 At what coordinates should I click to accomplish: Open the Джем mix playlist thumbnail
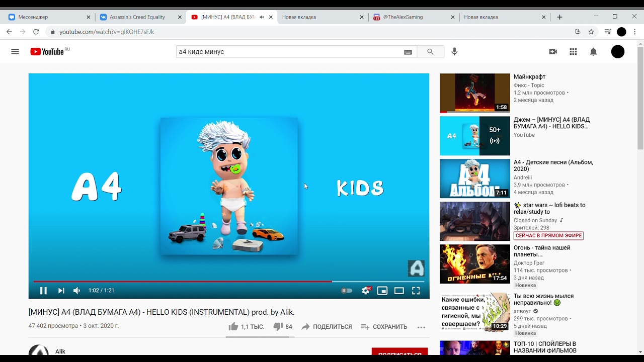tap(475, 136)
